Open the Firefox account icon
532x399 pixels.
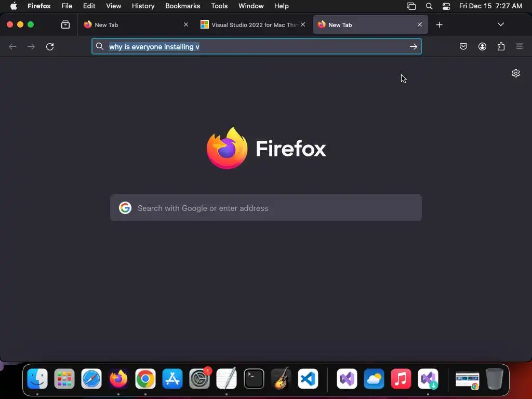(x=482, y=46)
